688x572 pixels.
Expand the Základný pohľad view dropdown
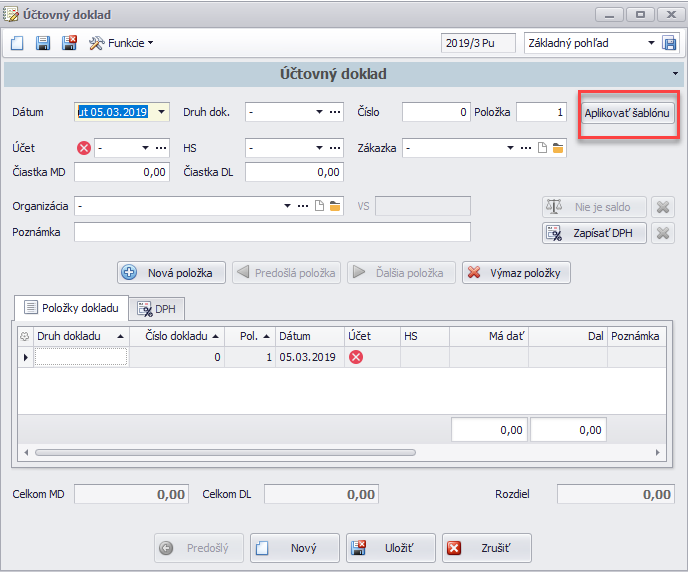point(652,43)
